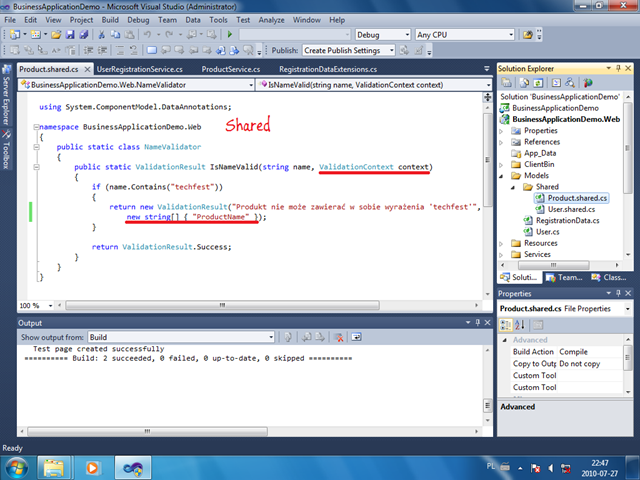Click the Output window horizontal scrollbar

click(147, 431)
